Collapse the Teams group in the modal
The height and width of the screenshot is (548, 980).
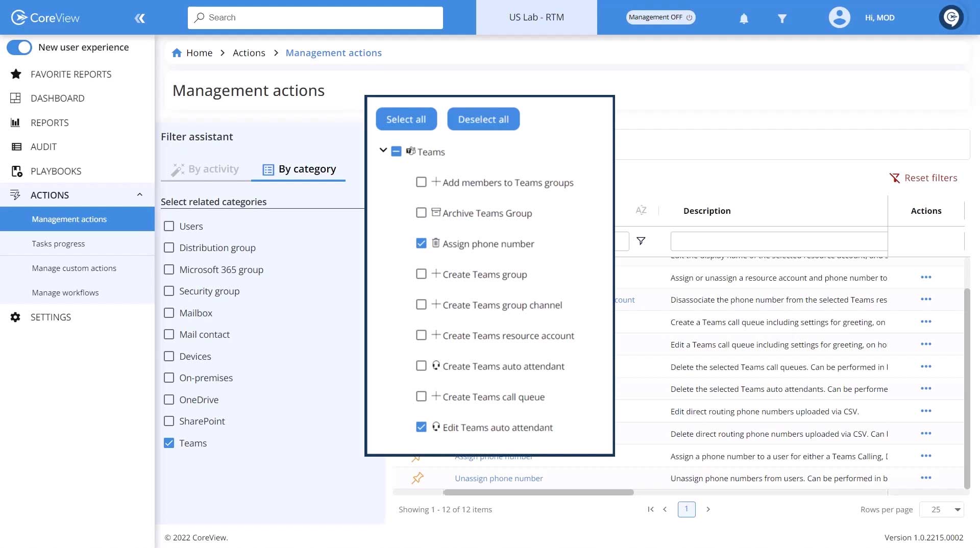(383, 151)
